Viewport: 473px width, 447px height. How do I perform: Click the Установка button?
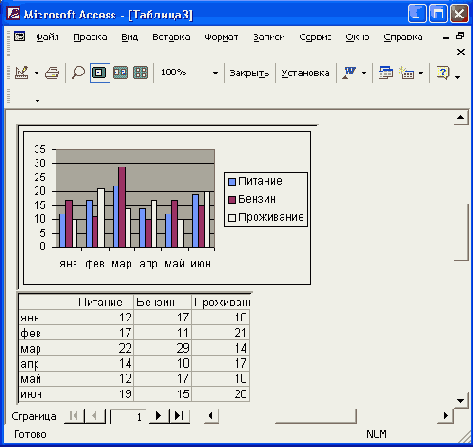305,73
